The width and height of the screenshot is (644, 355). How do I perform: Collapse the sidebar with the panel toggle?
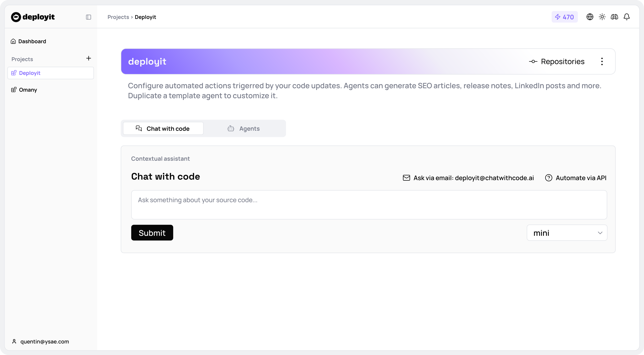click(x=88, y=17)
